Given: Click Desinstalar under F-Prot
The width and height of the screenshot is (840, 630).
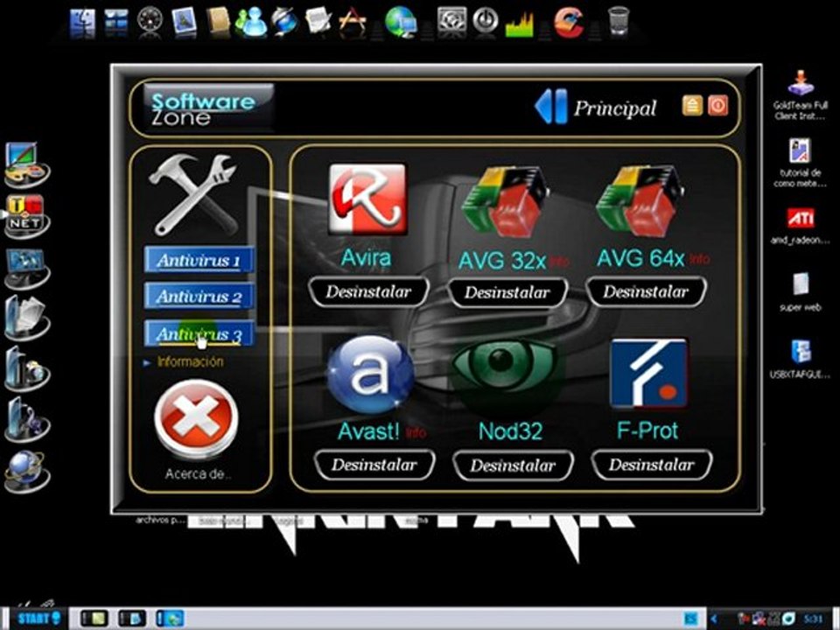Looking at the screenshot, I should pyautogui.click(x=651, y=465).
